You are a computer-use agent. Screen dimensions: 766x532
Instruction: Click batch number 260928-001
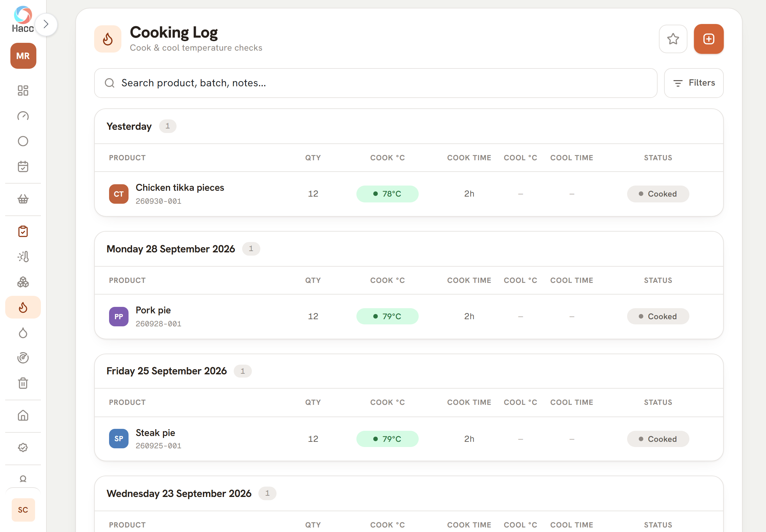[158, 324]
